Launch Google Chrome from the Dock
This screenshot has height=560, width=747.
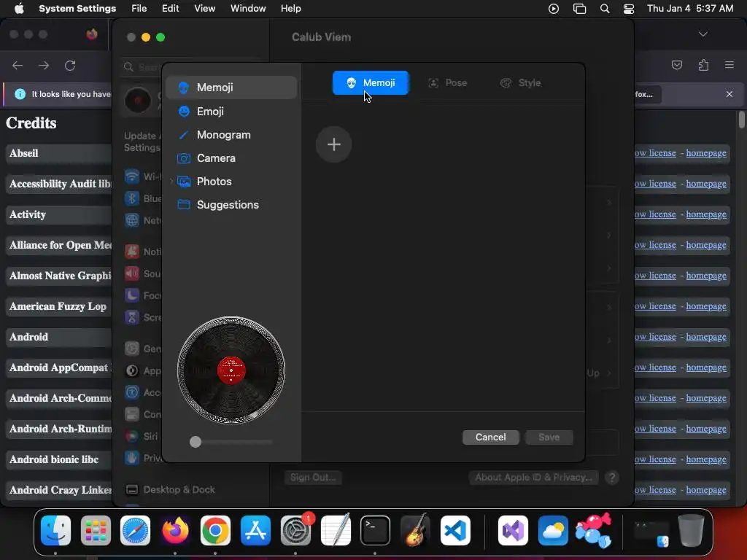(215, 530)
